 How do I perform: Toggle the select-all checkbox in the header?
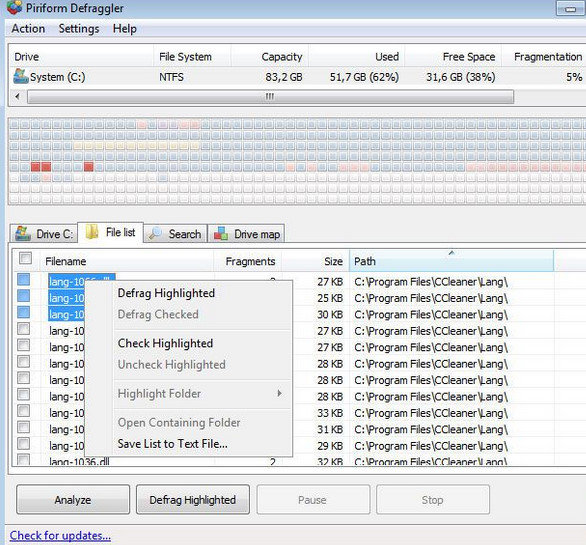coord(25,258)
